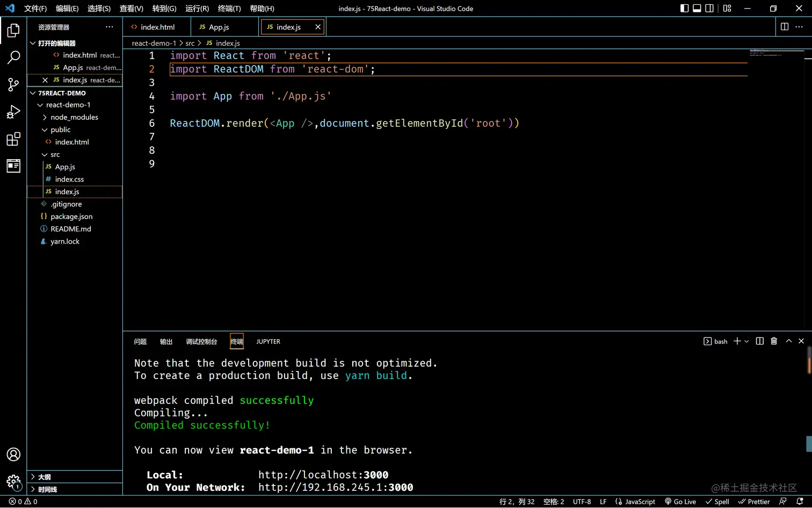The width and height of the screenshot is (812, 508).
Task: Click the code minimap preview
Action: coord(776,53)
